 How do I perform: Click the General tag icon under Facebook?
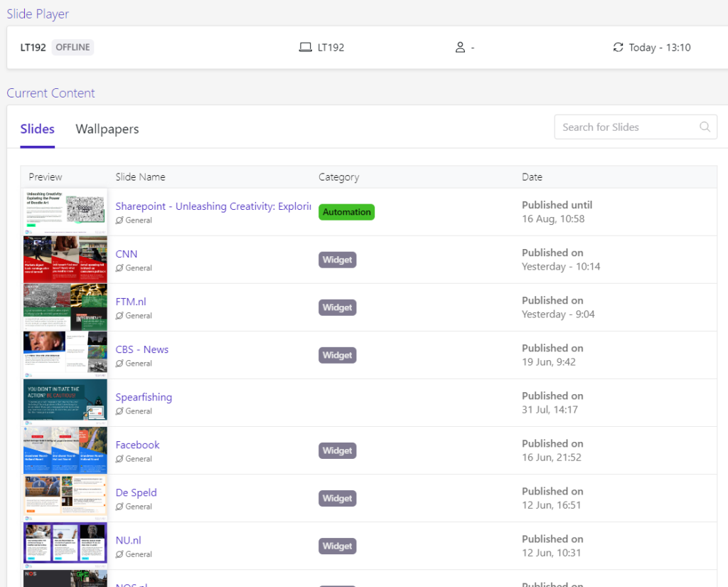[119, 459]
